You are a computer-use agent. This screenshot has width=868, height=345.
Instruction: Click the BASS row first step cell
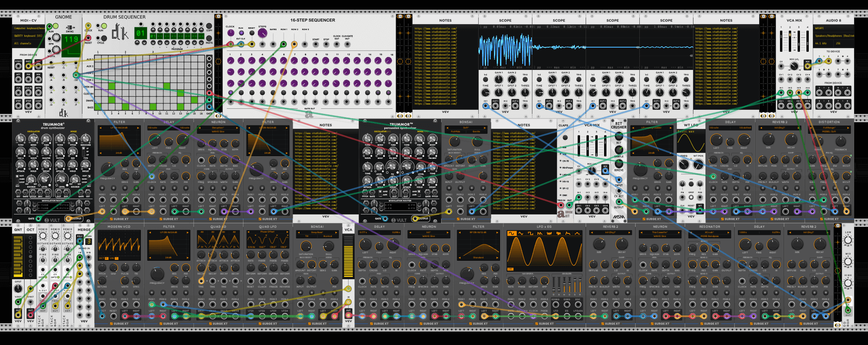pos(98,107)
